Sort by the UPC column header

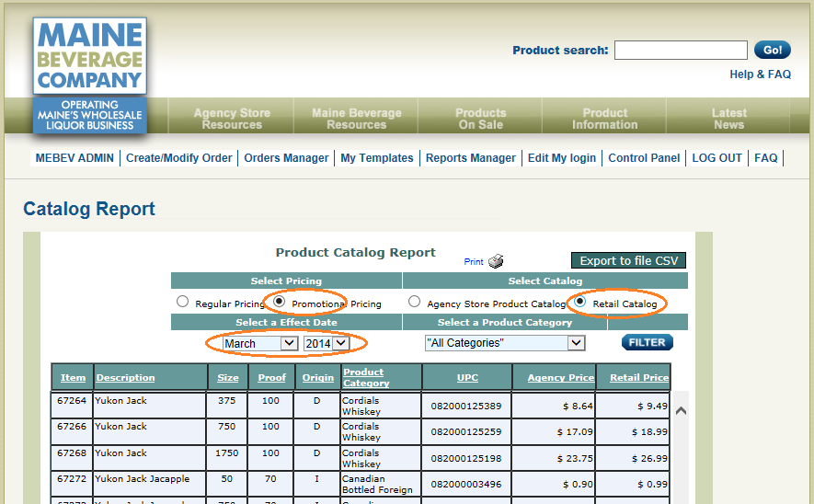click(467, 377)
